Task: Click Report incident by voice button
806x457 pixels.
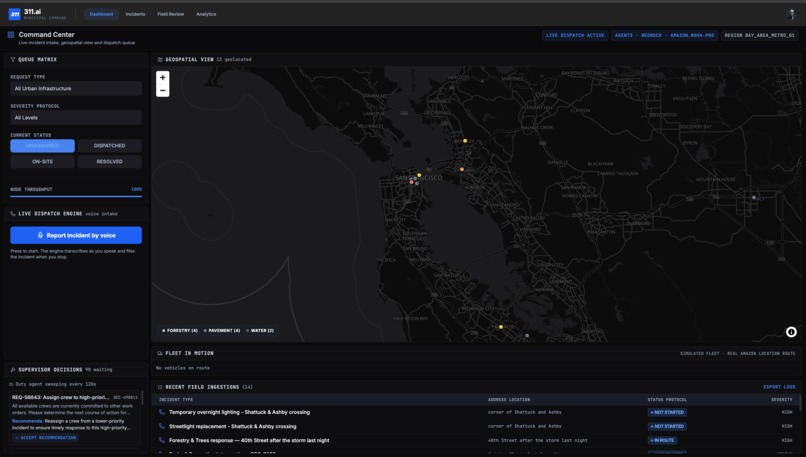Action: point(76,235)
